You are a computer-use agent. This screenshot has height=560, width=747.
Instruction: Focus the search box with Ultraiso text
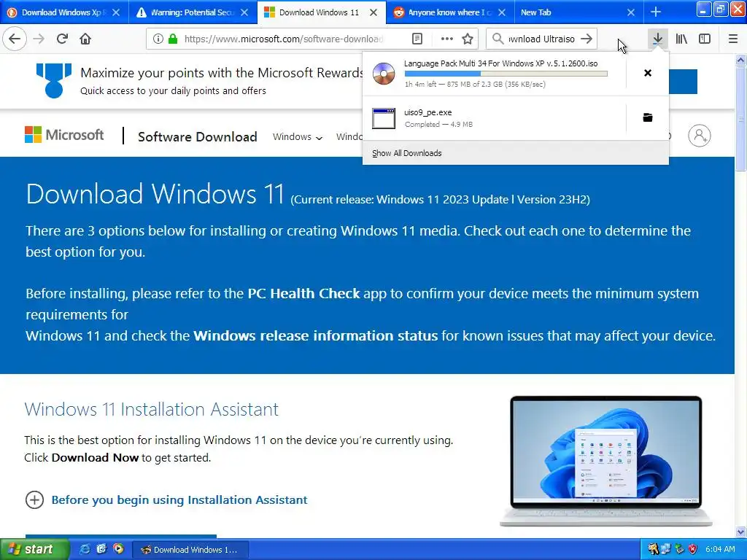coord(541,39)
